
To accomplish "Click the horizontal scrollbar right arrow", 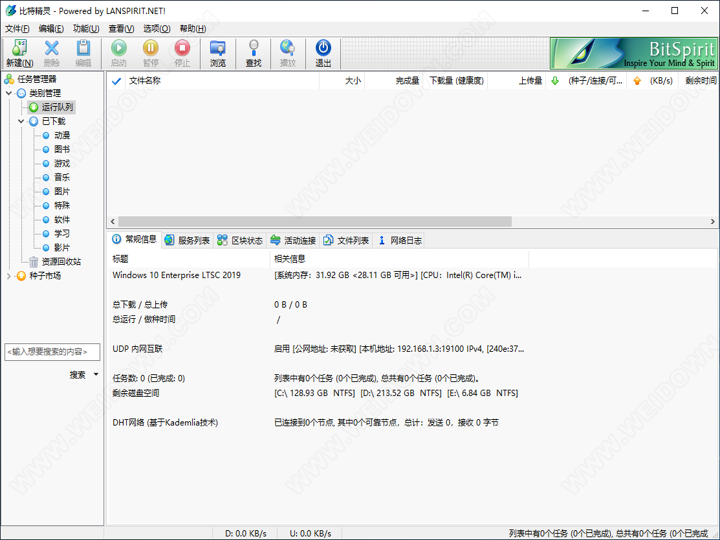I will tap(712, 221).
